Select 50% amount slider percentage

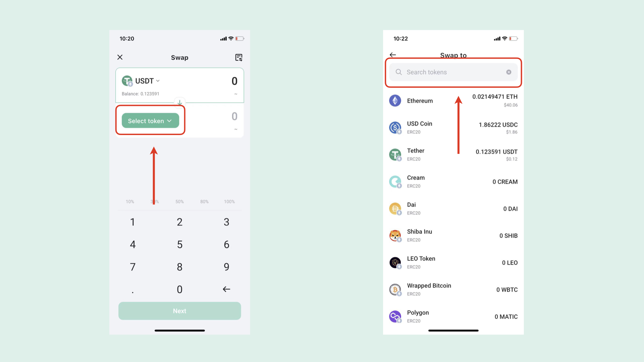tap(179, 201)
